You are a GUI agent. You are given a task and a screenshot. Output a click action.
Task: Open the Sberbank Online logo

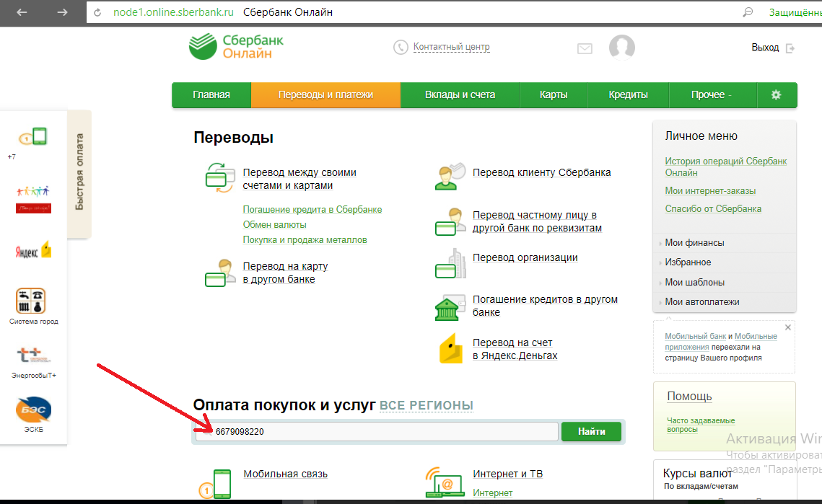(236, 47)
